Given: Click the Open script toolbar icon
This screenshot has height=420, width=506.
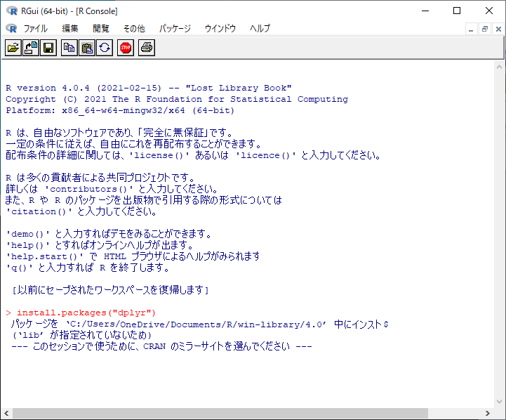Looking at the screenshot, I should (13, 48).
